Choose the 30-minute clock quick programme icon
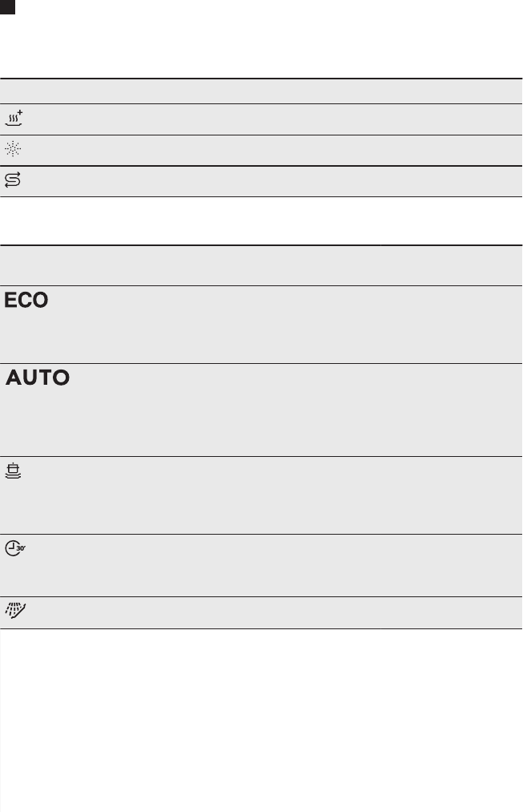523x812 pixels. pyautogui.click(x=15, y=548)
